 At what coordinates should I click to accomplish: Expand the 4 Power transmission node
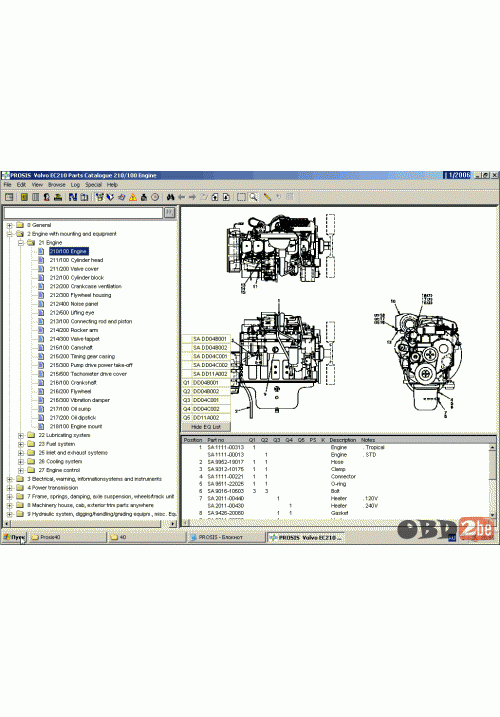pos(9,488)
